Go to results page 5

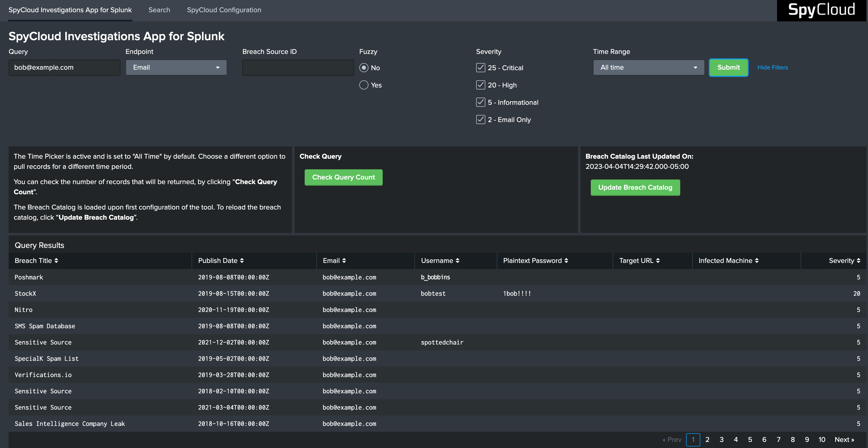click(750, 440)
